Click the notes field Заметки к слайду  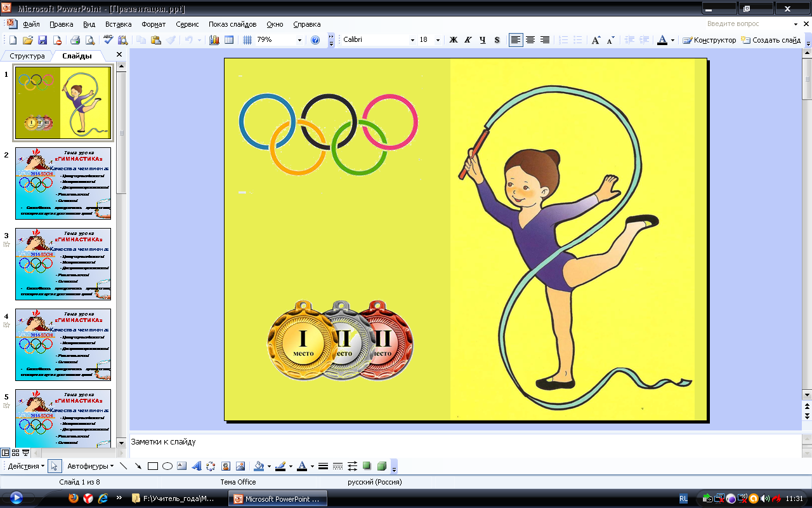click(465, 446)
